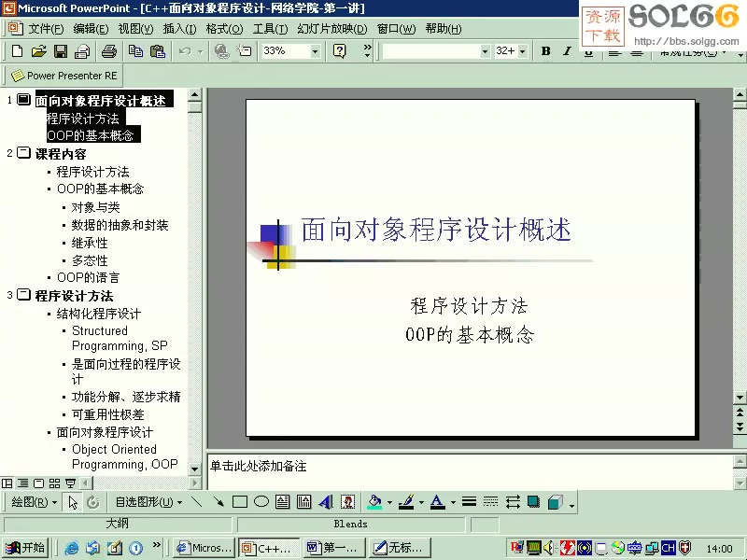Open the Draw (绘图) menu dropdown
Viewport: 747px width, 560px height.
[34, 502]
